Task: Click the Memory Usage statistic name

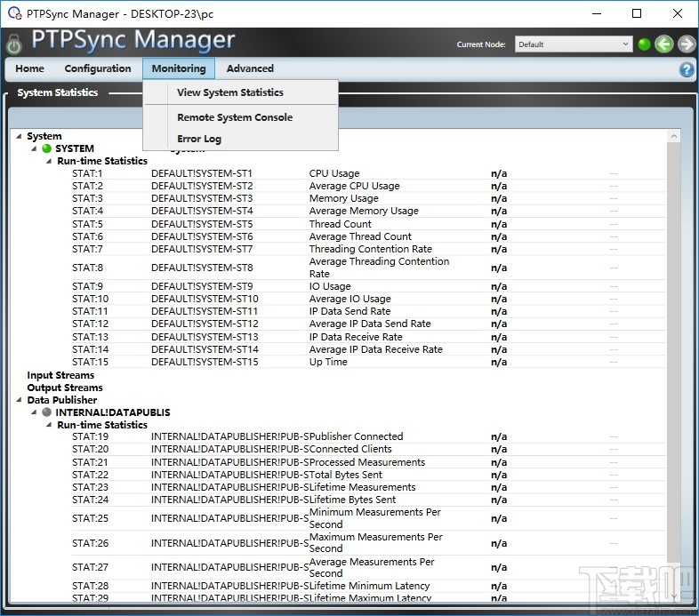Action: click(x=343, y=198)
